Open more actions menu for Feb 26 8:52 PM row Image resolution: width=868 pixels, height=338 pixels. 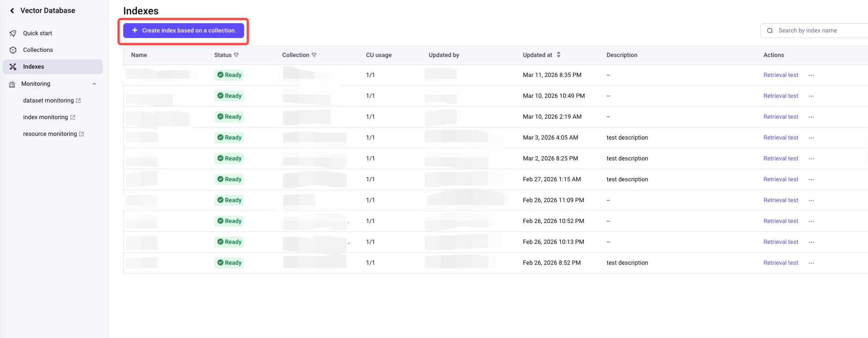tap(811, 263)
